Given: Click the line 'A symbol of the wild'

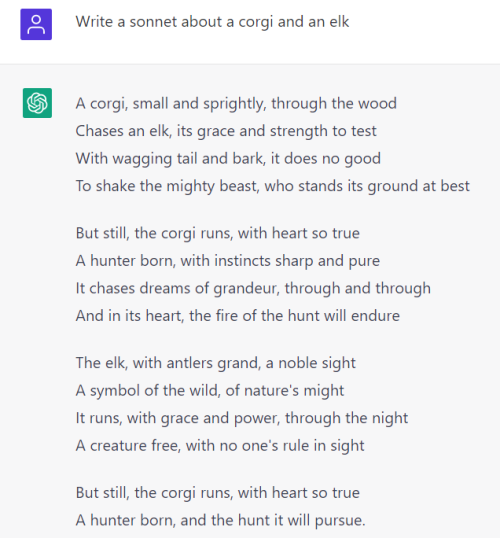Looking at the screenshot, I should [210, 390].
